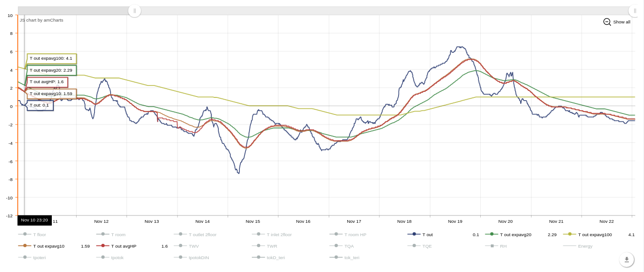The width and height of the screenshot is (644, 272).
Task: Toggle the T inlet 2floor legend entry
Action: click(279, 234)
